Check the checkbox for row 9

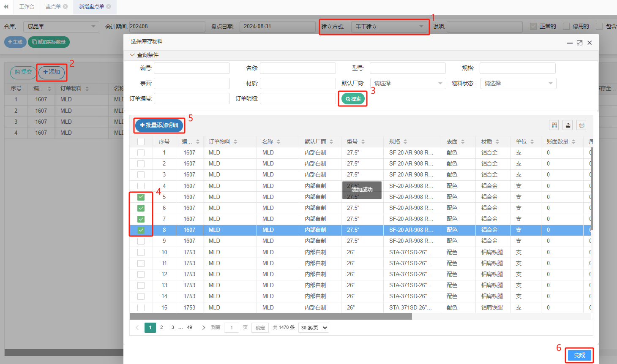click(141, 241)
